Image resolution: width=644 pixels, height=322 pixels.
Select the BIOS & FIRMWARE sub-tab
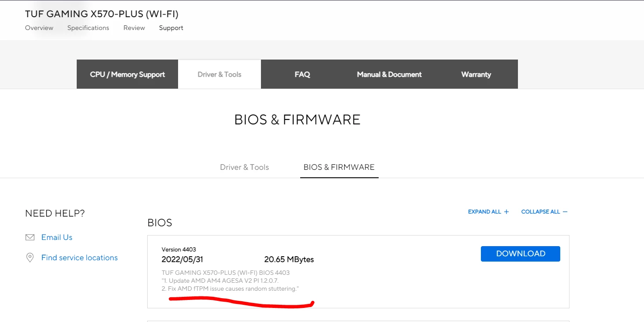click(x=339, y=167)
